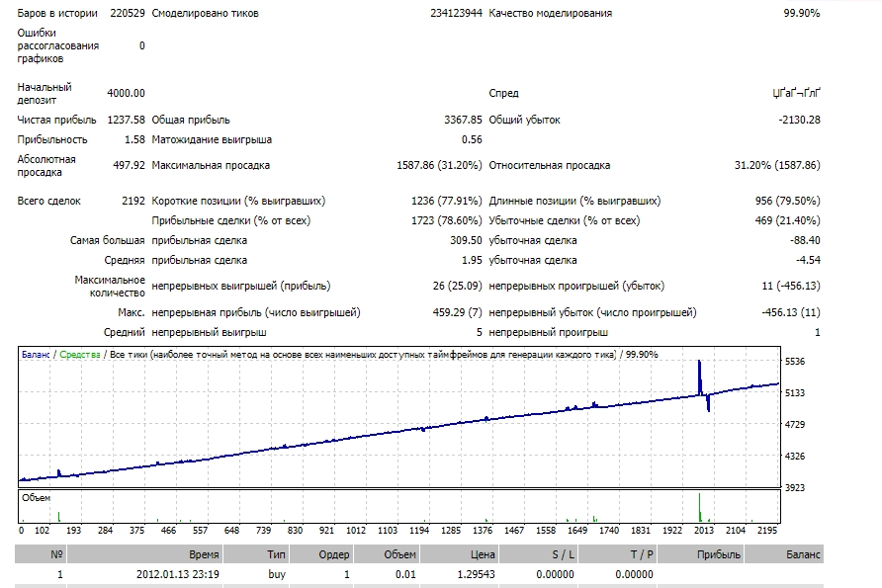Select the total trades value 2192
Image resolution: width=882 pixels, height=588 pixels.
(133, 201)
